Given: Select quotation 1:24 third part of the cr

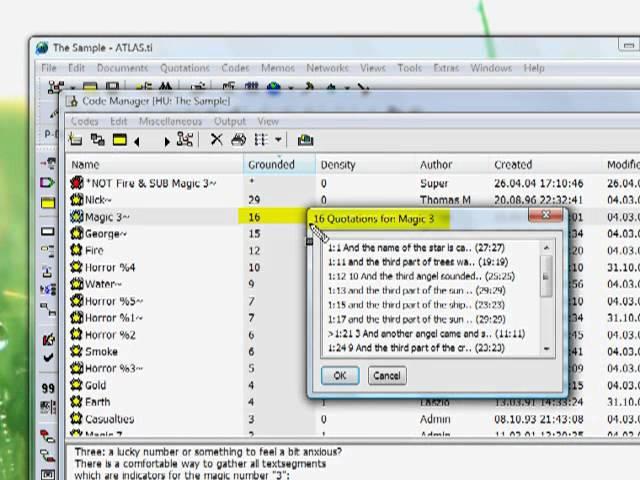Looking at the screenshot, I should (x=416, y=348).
